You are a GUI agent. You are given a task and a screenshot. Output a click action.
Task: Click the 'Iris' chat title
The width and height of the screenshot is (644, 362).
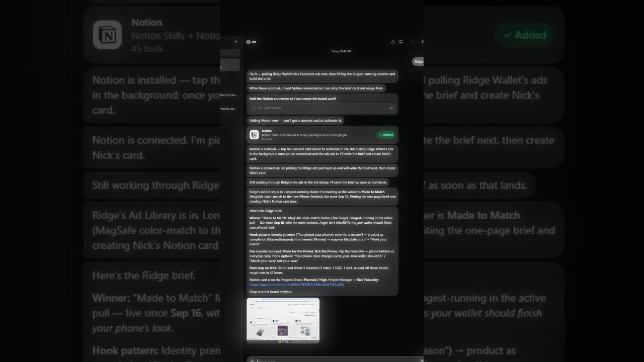click(x=254, y=42)
